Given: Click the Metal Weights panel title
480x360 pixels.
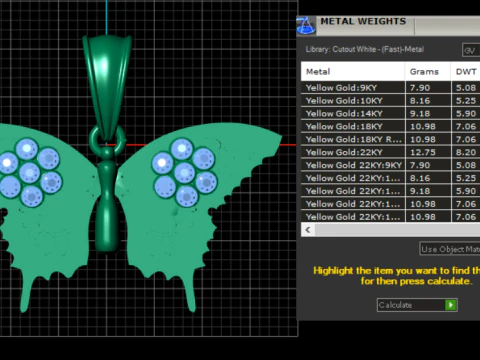Looking at the screenshot, I should [x=363, y=21].
